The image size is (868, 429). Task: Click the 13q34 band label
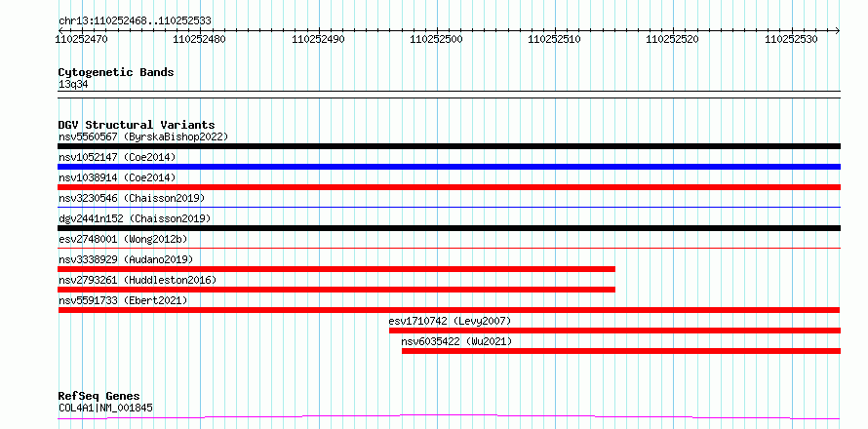pos(73,84)
